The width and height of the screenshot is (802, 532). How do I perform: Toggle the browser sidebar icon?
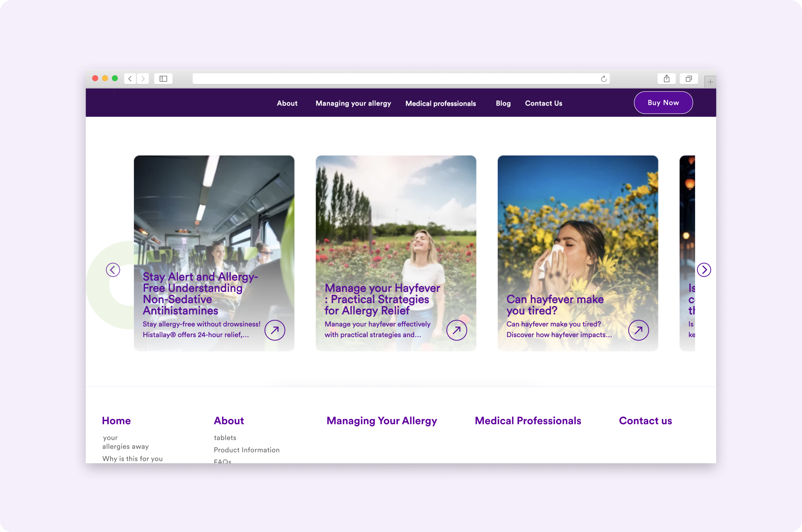163,79
